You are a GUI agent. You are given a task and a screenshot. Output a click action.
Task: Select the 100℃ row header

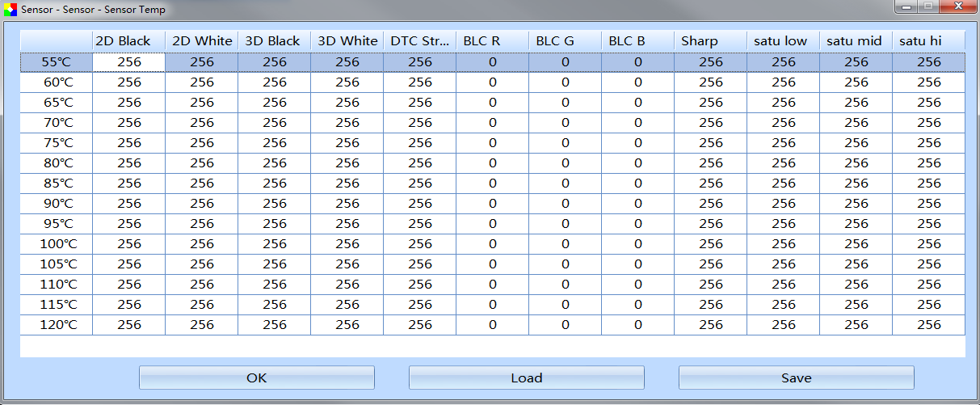coord(57,244)
